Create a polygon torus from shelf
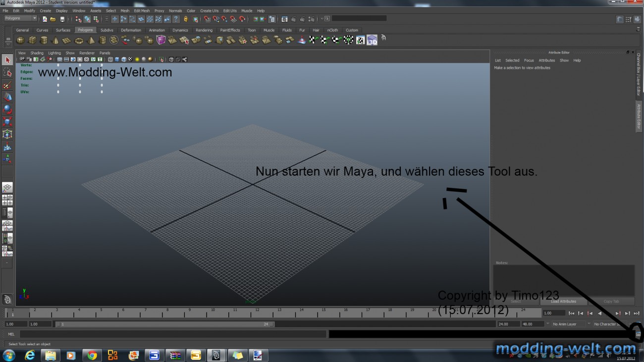Viewport: 644px width, 362px height. click(79, 40)
